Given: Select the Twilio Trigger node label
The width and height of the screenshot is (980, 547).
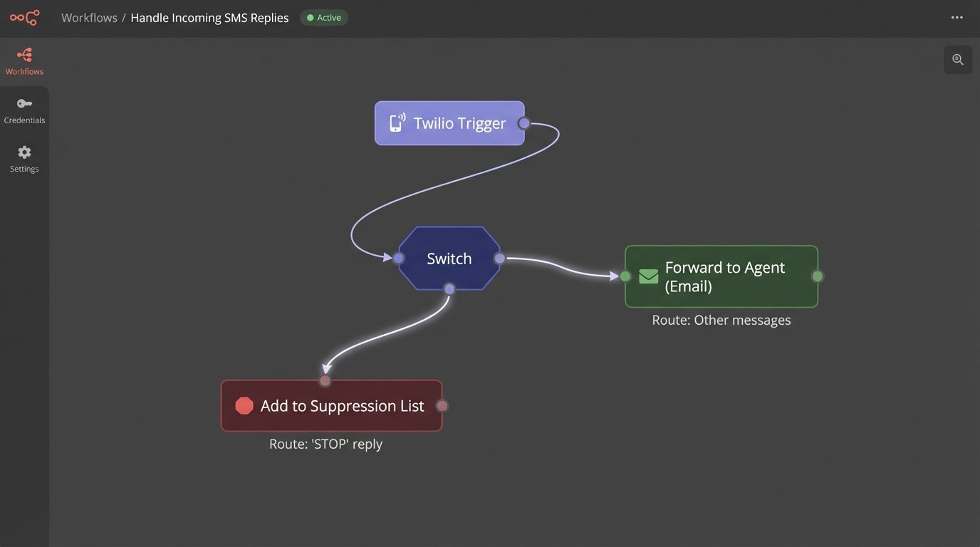Looking at the screenshot, I should click(x=459, y=123).
